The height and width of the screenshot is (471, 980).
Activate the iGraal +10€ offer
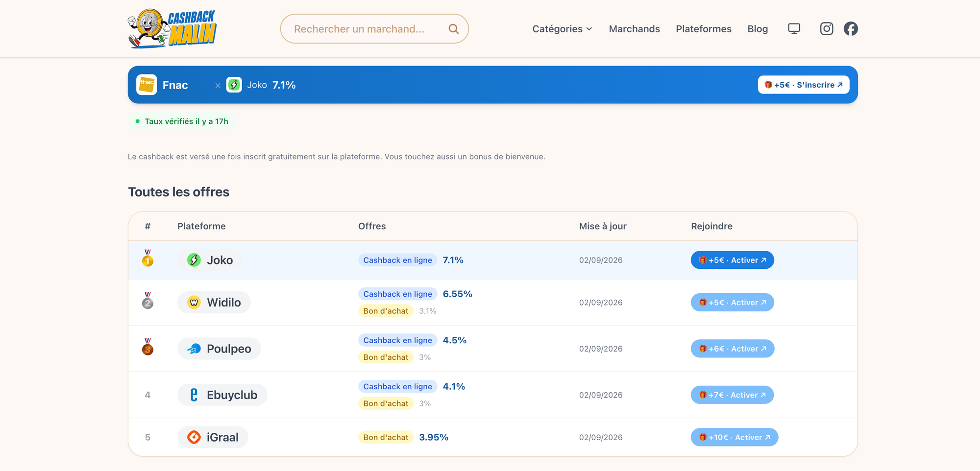point(734,437)
